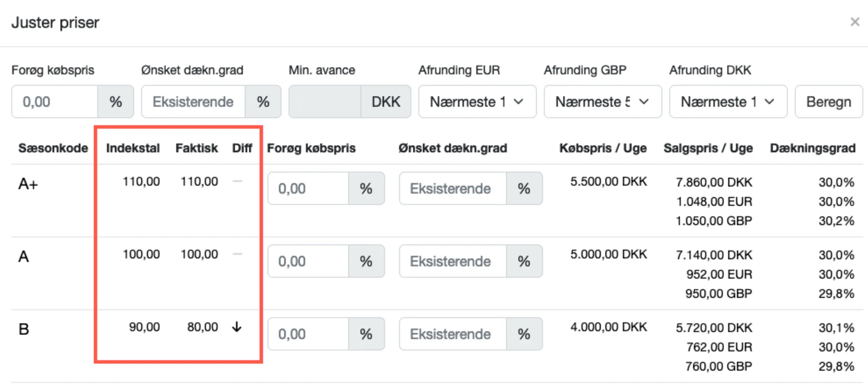Open the Afrunding DKK dropdown showing Nærmeste 1
Viewport: 868px width, 387px height.
pos(728,101)
